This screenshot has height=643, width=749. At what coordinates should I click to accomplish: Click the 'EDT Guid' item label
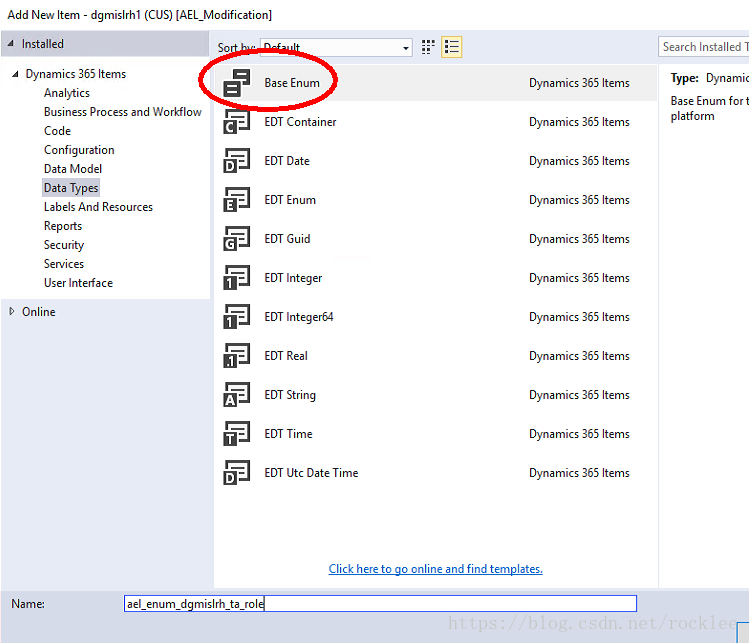pos(287,239)
